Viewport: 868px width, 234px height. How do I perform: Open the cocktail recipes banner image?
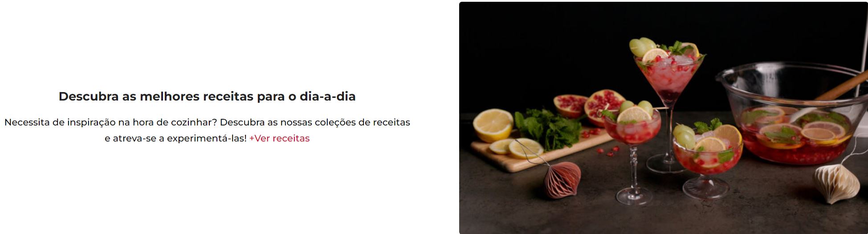663,118
